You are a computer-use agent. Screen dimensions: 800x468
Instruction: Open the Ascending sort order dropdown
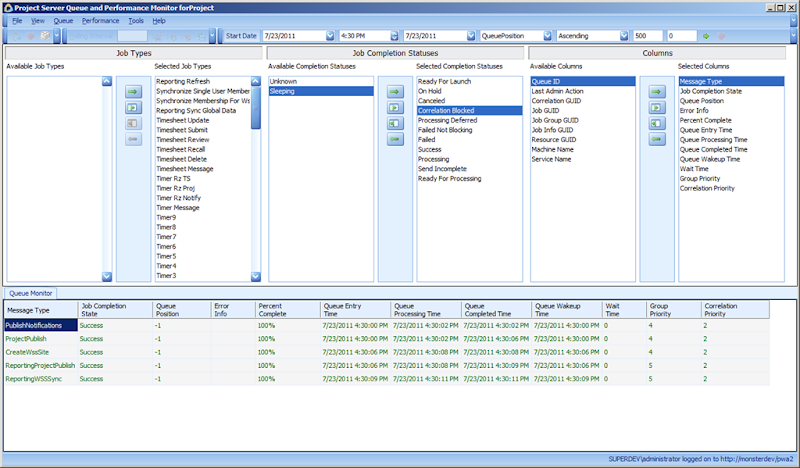pyautogui.click(x=624, y=36)
